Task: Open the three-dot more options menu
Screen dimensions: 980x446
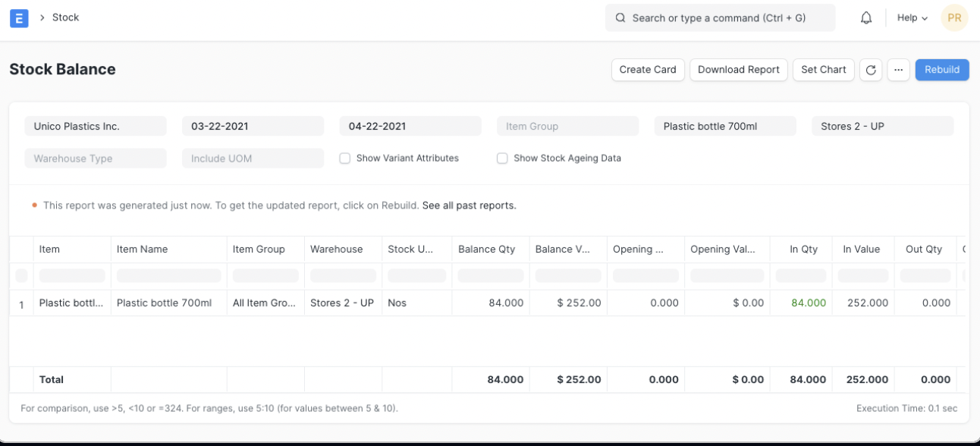Action: click(x=898, y=70)
